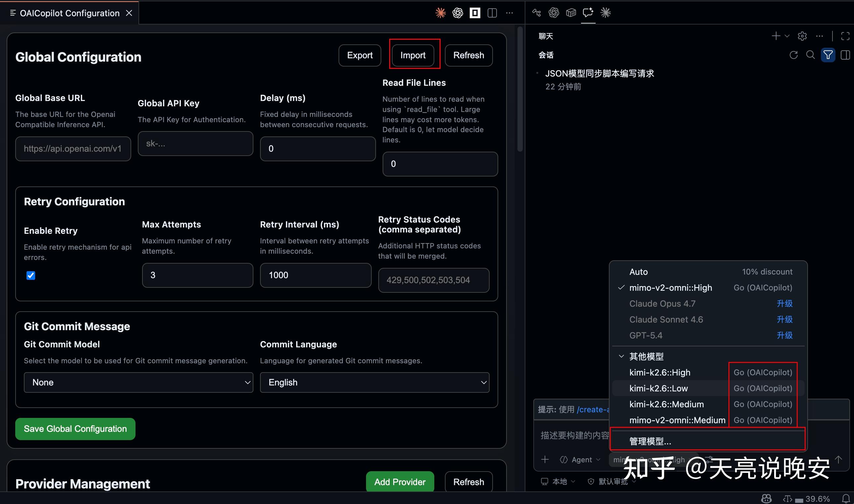The image size is (854, 504).
Task: Open chat settings gear icon
Action: point(802,36)
